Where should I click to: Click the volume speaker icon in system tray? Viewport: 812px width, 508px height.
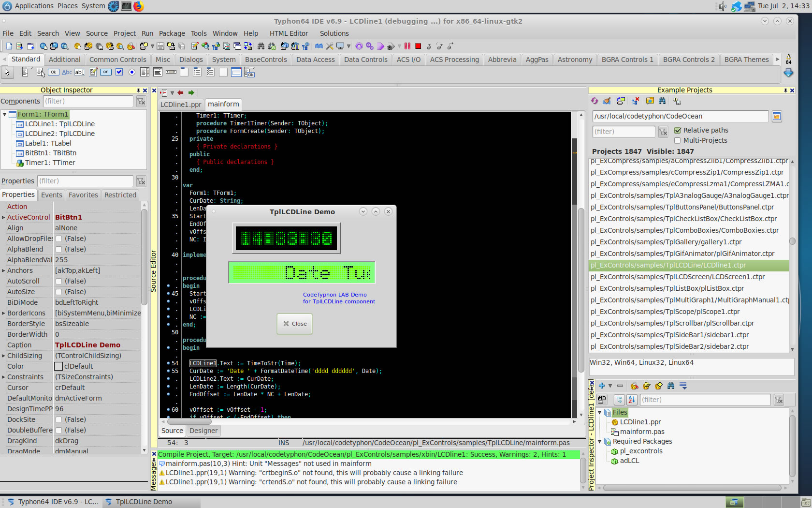[722, 6]
